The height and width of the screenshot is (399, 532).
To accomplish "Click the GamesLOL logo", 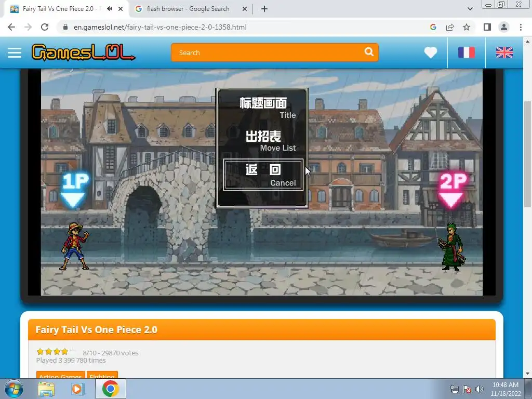I will (x=83, y=52).
